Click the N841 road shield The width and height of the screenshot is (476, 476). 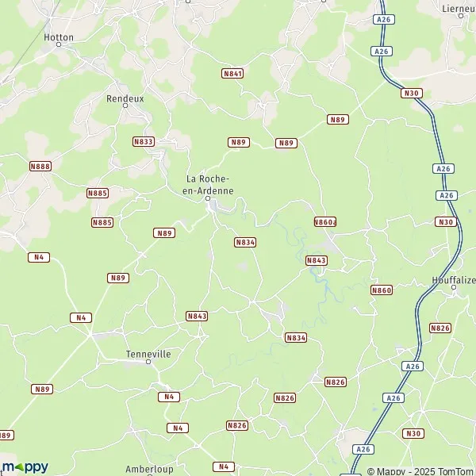click(232, 74)
